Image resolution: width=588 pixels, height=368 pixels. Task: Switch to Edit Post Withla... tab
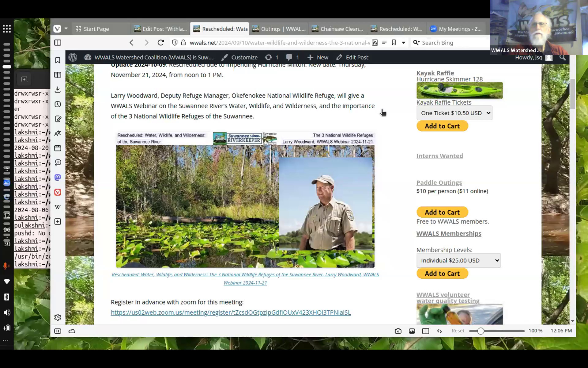160,29
